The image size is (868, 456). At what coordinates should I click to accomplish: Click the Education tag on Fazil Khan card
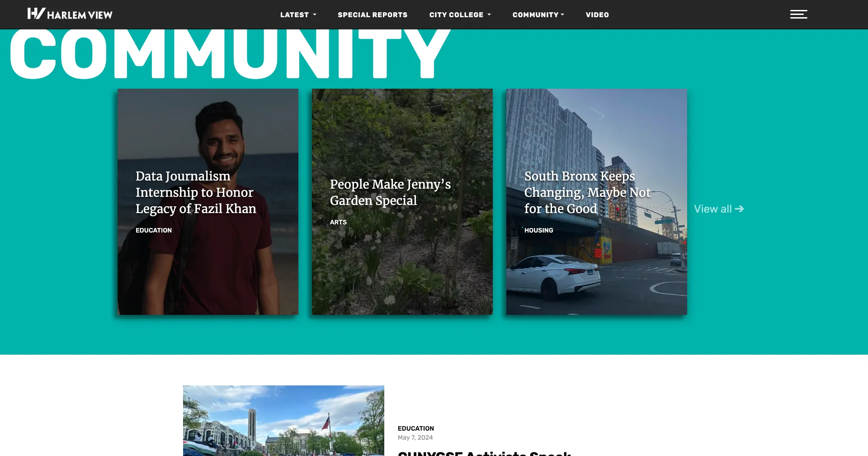(x=154, y=230)
